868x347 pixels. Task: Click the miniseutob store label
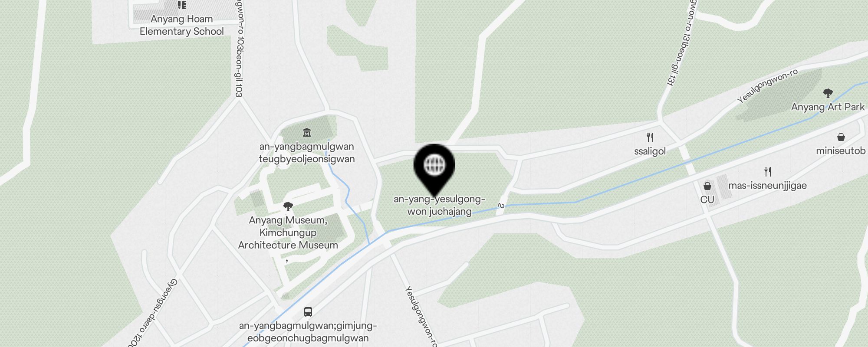point(841,151)
